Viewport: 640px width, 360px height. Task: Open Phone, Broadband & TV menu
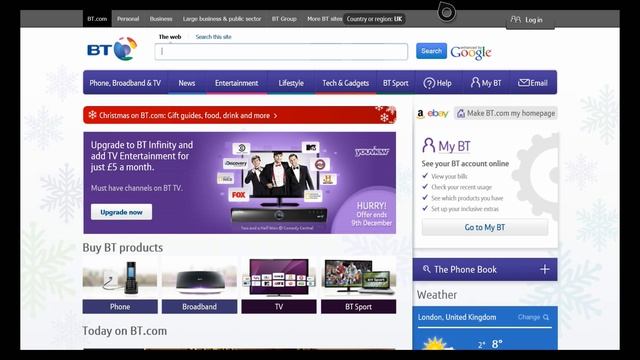point(125,83)
